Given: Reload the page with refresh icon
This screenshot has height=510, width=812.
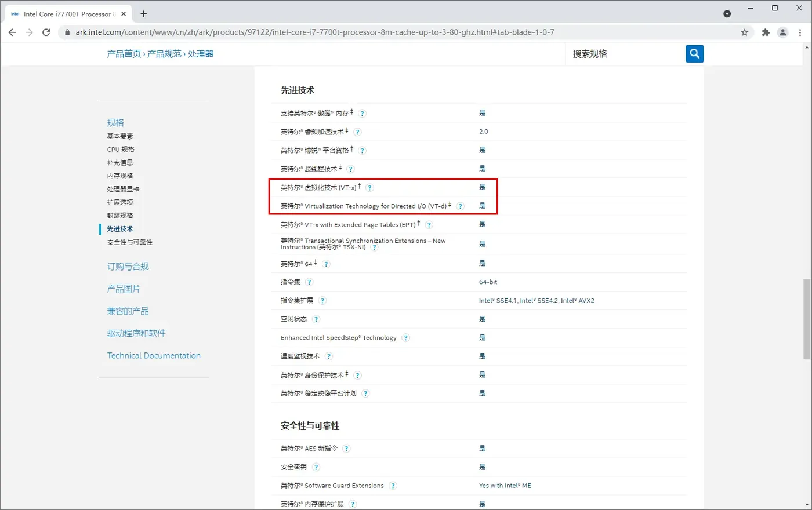Looking at the screenshot, I should [46, 32].
